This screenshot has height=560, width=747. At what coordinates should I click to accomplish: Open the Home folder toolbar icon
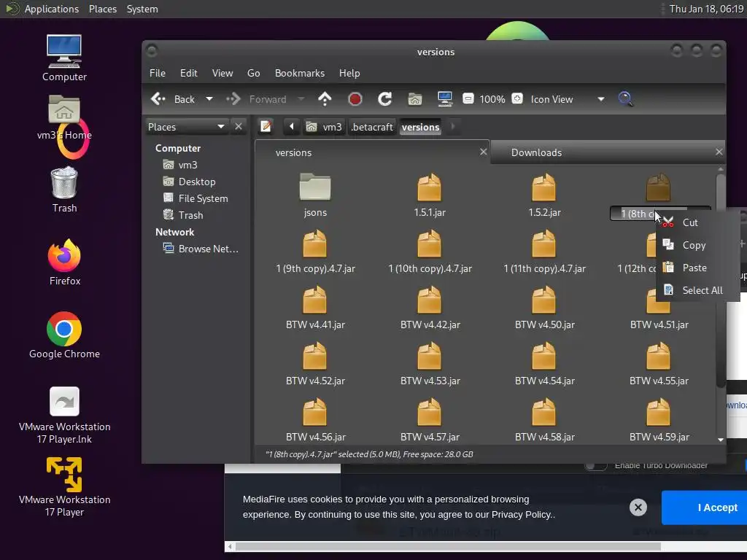pyautogui.click(x=415, y=99)
